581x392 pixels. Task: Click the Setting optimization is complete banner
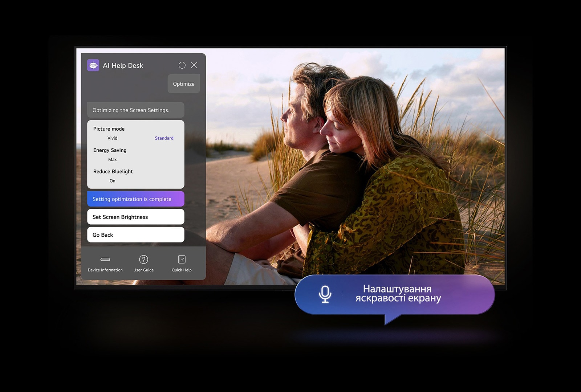tap(135, 199)
